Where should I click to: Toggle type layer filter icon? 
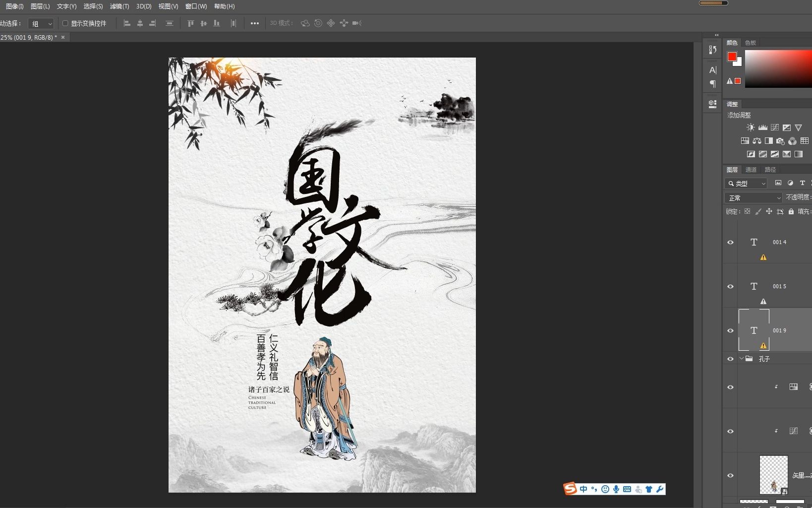[803, 183]
